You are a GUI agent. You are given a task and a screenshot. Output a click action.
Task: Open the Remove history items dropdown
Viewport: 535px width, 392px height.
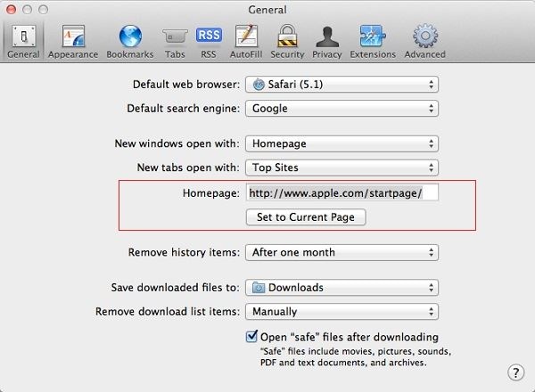342,252
